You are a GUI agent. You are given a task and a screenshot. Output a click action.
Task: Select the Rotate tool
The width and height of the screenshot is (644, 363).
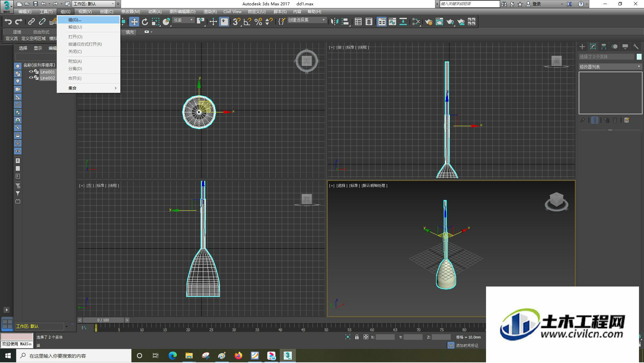coord(145,22)
